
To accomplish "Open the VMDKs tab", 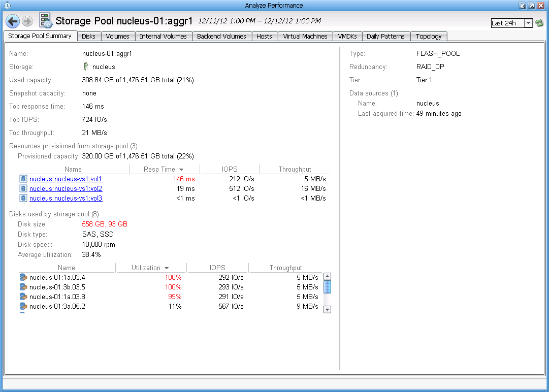I will coord(347,37).
